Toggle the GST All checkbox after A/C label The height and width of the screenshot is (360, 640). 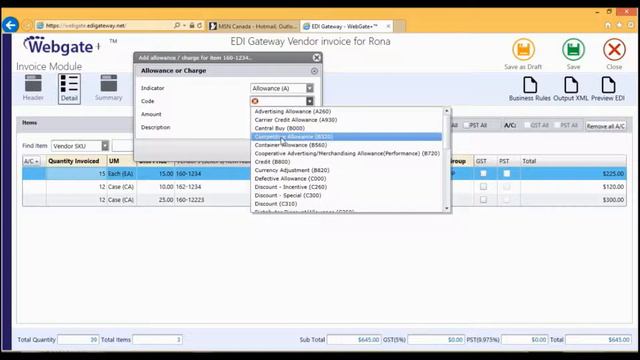coord(527,125)
